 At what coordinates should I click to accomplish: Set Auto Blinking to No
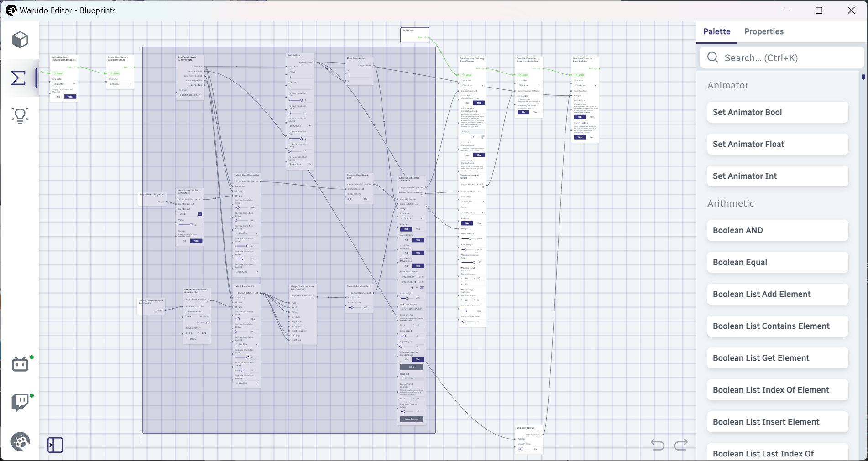tap(406, 240)
